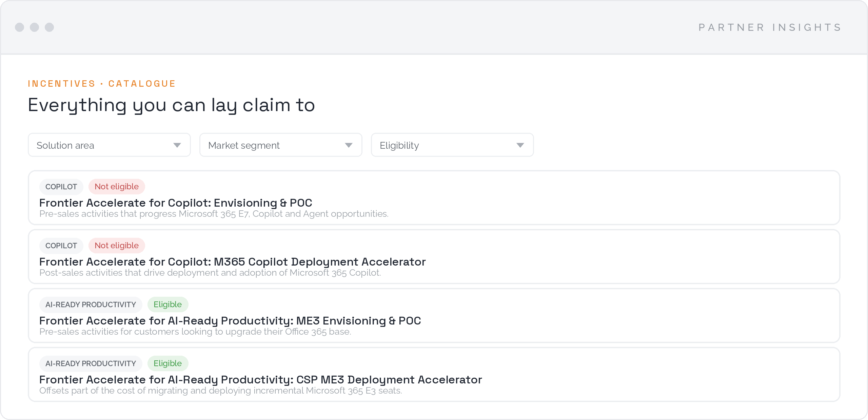Image resolution: width=868 pixels, height=420 pixels.
Task: Click the Eligible badge on CSP ME3 Deployment card
Action: click(168, 363)
